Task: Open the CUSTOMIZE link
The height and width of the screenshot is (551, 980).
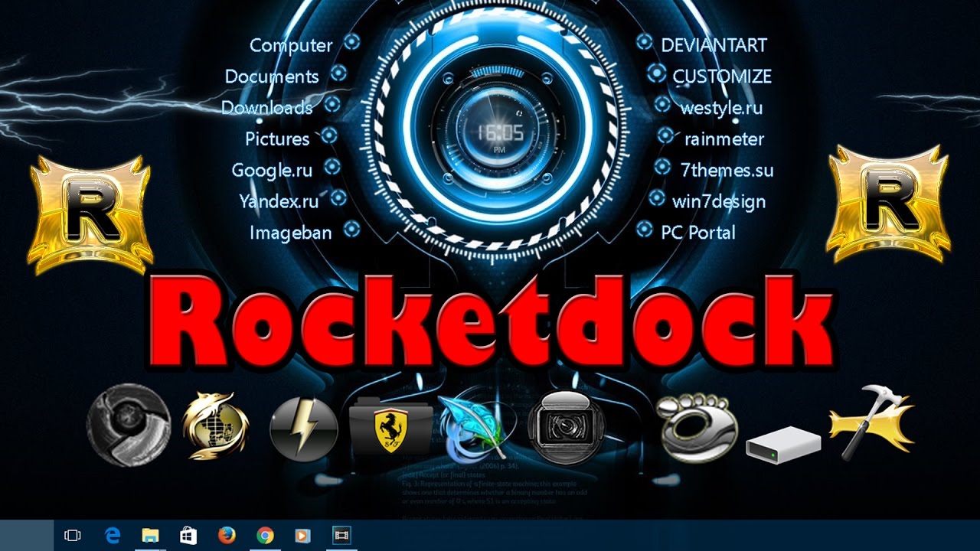Action: click(722, 77)
